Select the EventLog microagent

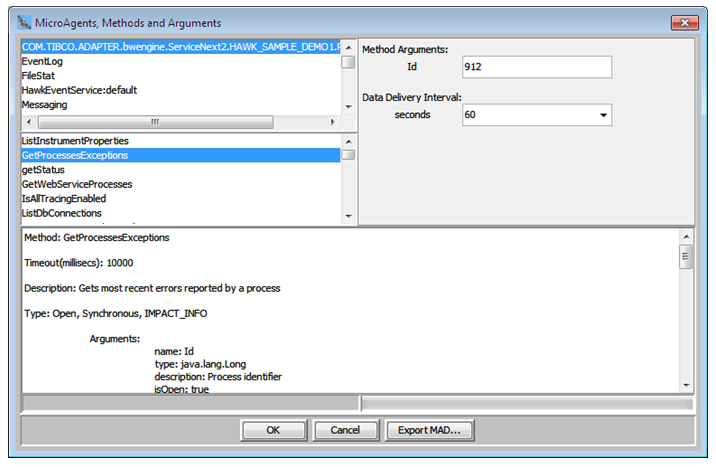click(x=181, y=61)
